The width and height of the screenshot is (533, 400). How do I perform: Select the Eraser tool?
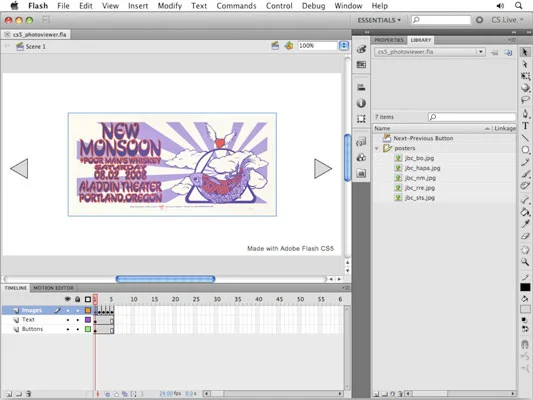525,236
